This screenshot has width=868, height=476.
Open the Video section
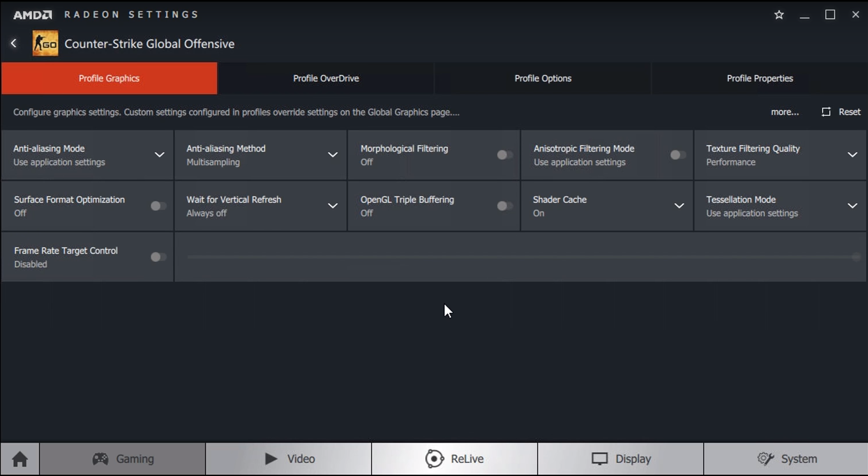pyautogui.click(x=289, y=459)
